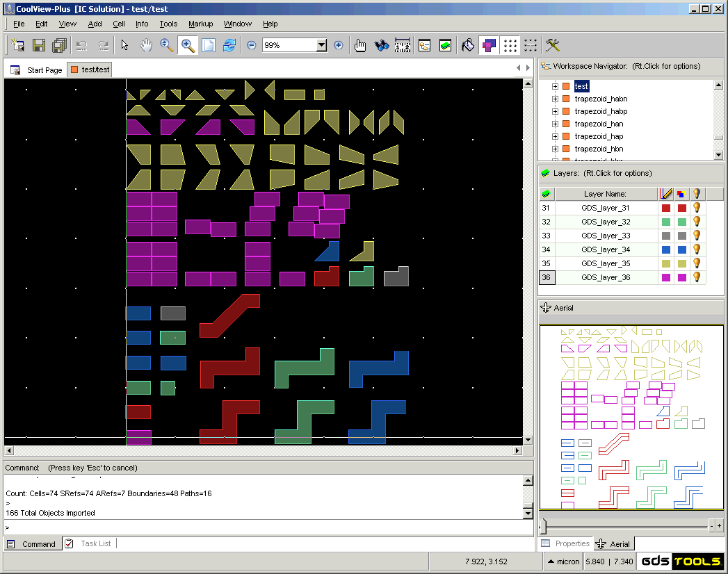
Task: Select the Pan hand tool
Action: tap(146, 45)
